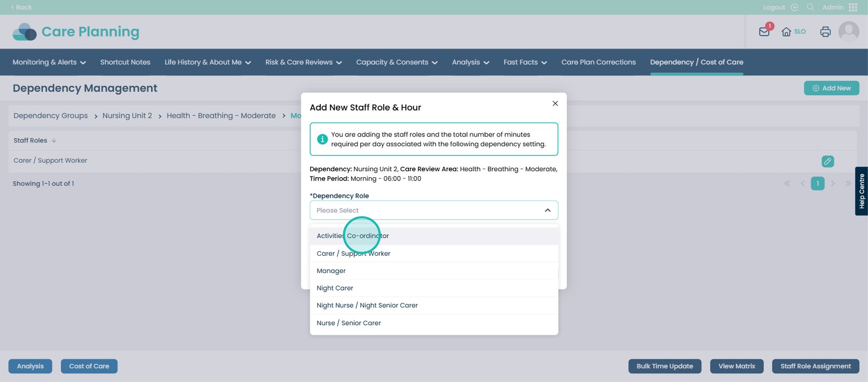
Task: Close the Add New Staff Role dialog
Action: [x=555, y=103]
